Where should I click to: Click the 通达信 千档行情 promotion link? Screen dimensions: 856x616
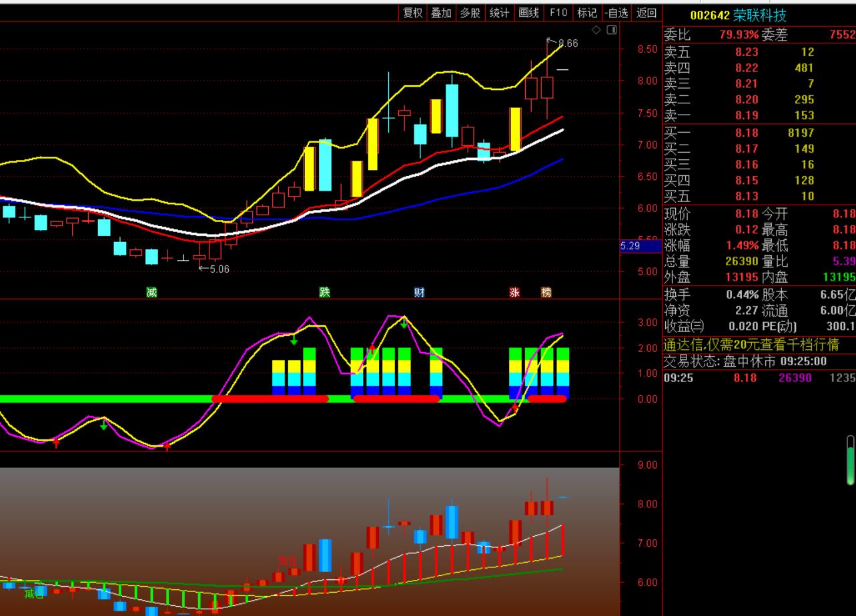coord(751,345)
